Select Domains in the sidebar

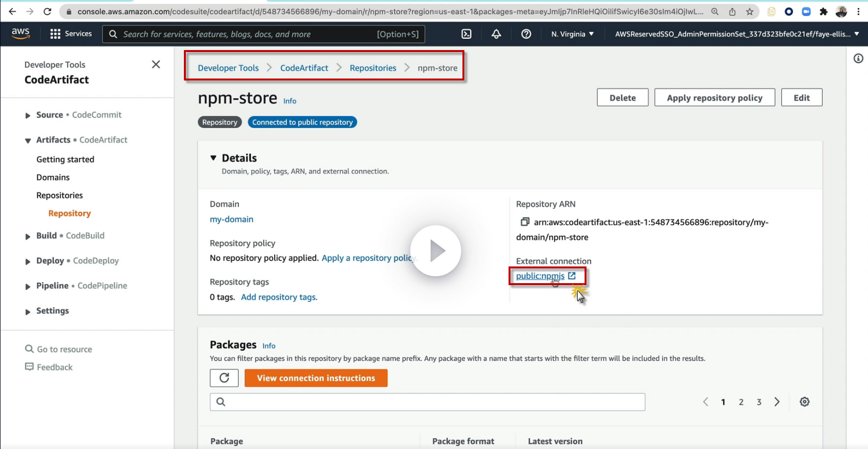53,177
